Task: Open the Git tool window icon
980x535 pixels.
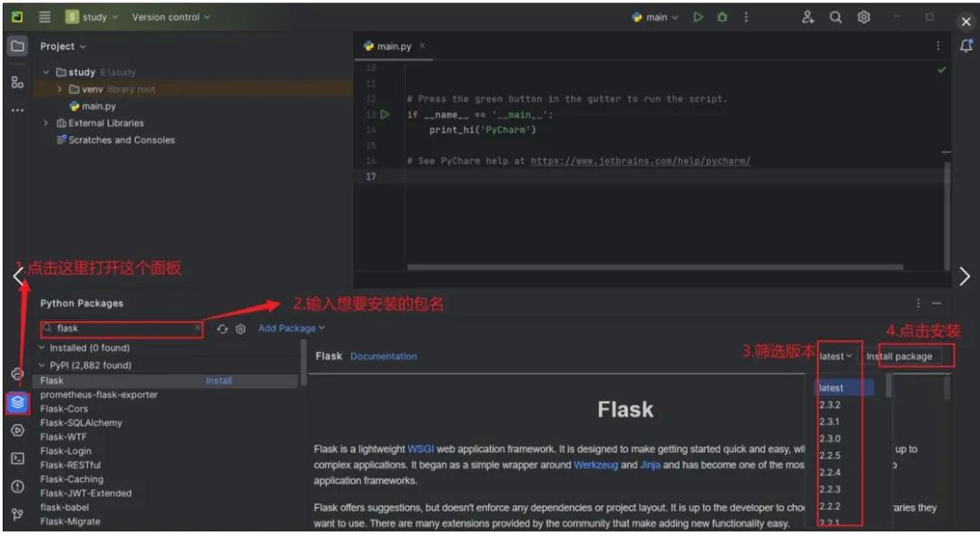Action: click(17, 514)
